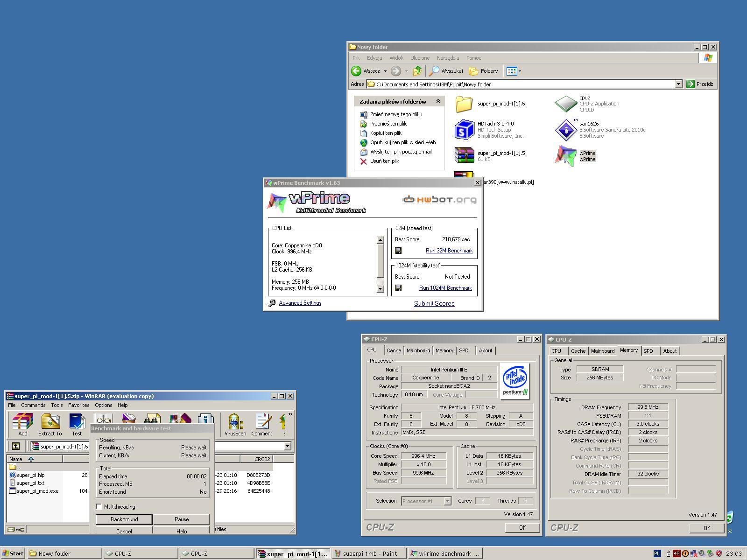Click the CRC32 column header in WinRAR
The height and width of the screenshot is (560, 747).
pos(256,459)
